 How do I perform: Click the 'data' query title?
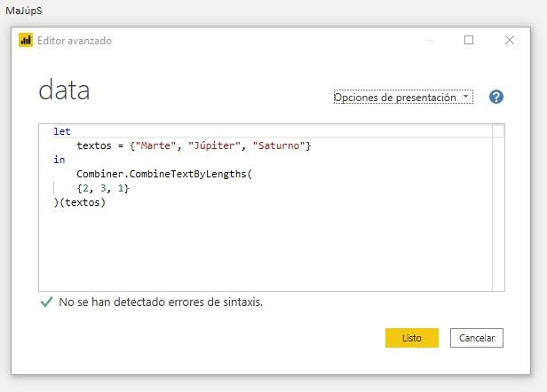[64, 90]
